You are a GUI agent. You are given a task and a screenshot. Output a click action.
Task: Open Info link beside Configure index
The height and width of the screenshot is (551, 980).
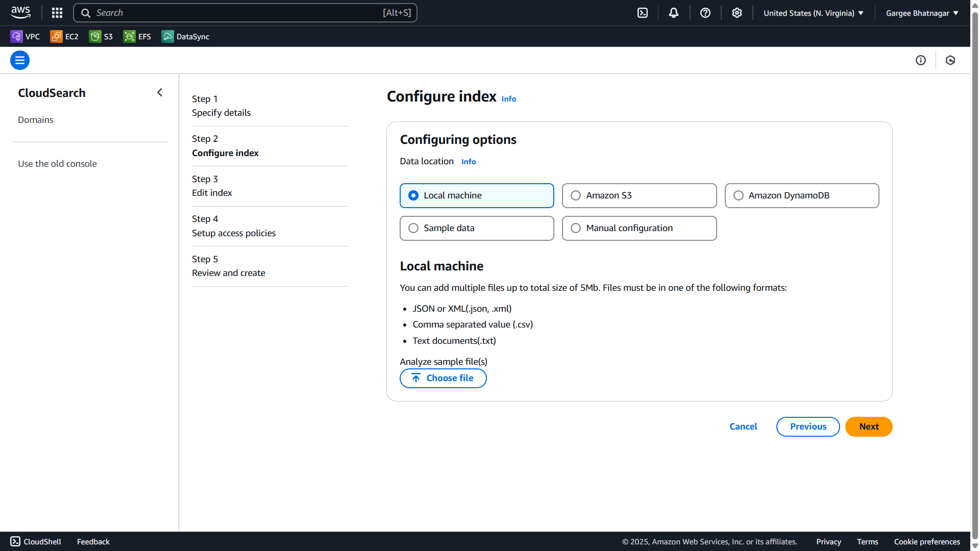click(508, 99)
